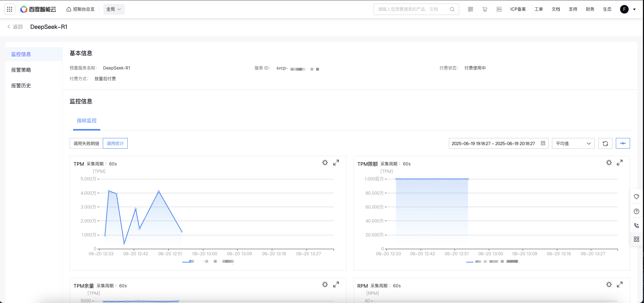
Task: Open settings gear on TPM余量 chart
Action: [325, 284]
